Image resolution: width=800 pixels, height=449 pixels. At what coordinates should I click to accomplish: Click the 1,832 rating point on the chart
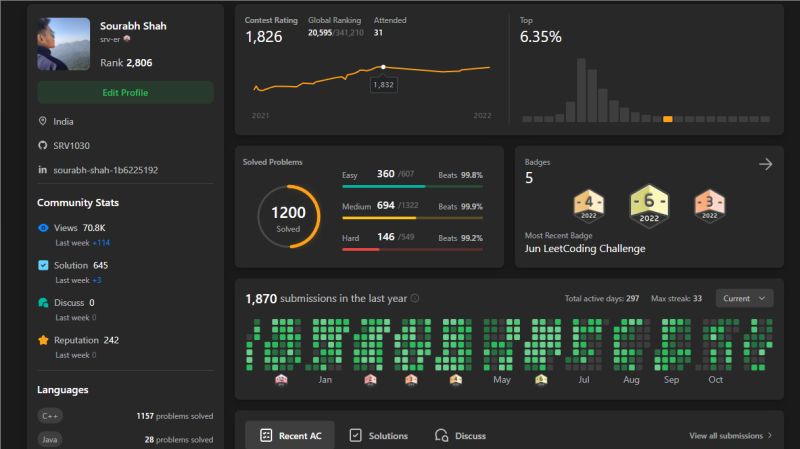tap(383, 67)
